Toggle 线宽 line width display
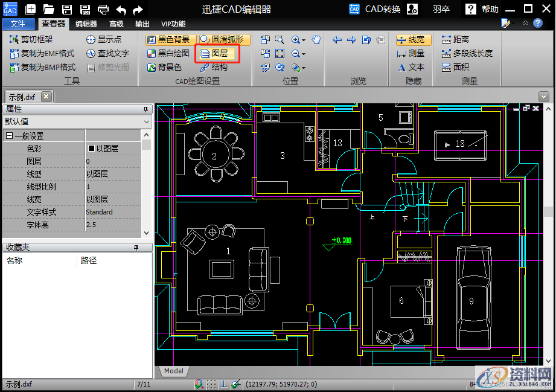 pos(411,39)
